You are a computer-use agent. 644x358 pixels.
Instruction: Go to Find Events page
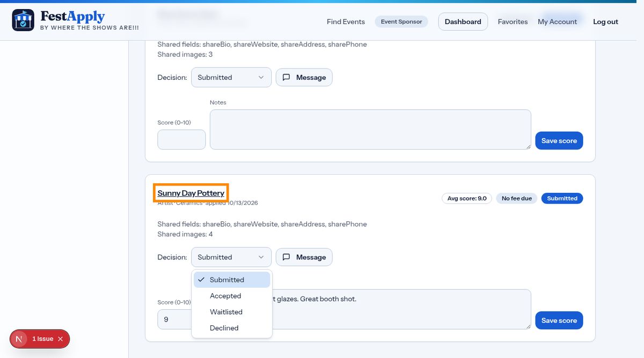(346, 21)
